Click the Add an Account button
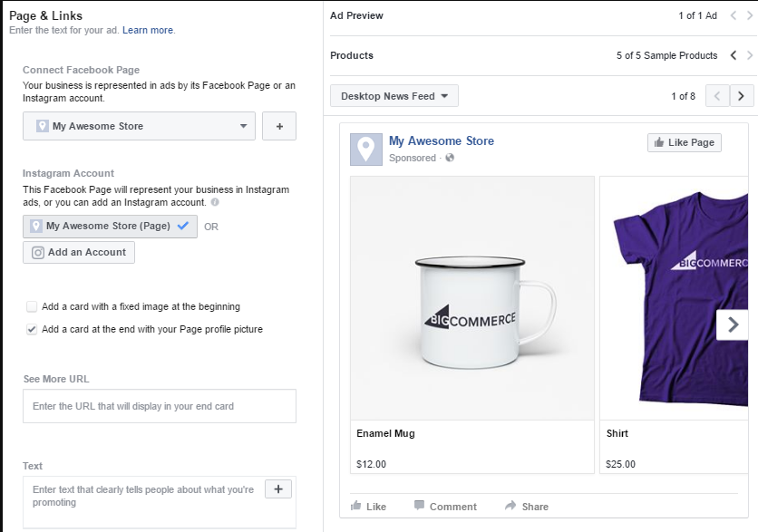758x532 pixels. 79,252
